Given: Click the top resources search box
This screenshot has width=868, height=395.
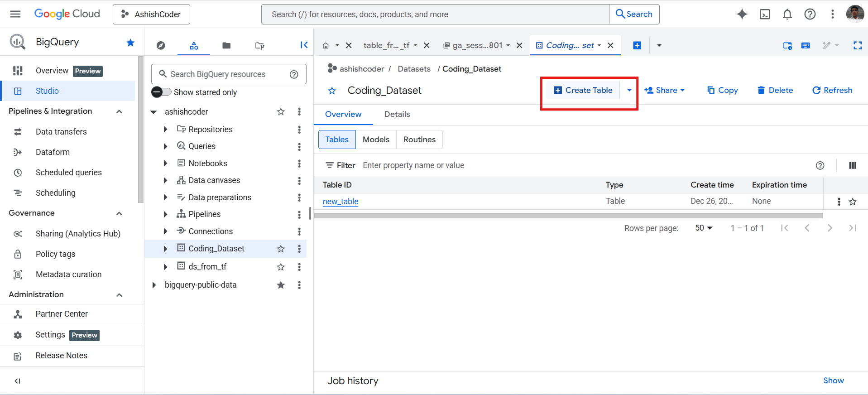Looking at the screenshot, I should (x=435, y=14).
